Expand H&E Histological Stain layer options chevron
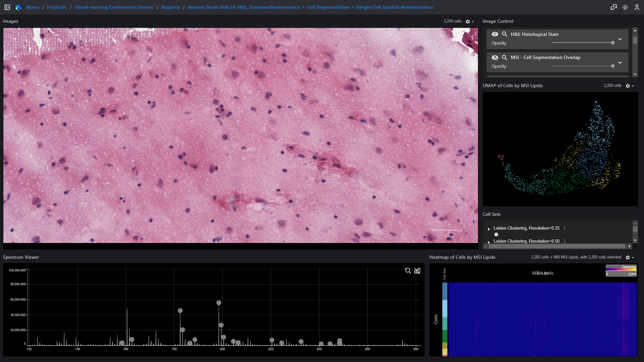Screen dimensions: 644x362 pos(620,39)
